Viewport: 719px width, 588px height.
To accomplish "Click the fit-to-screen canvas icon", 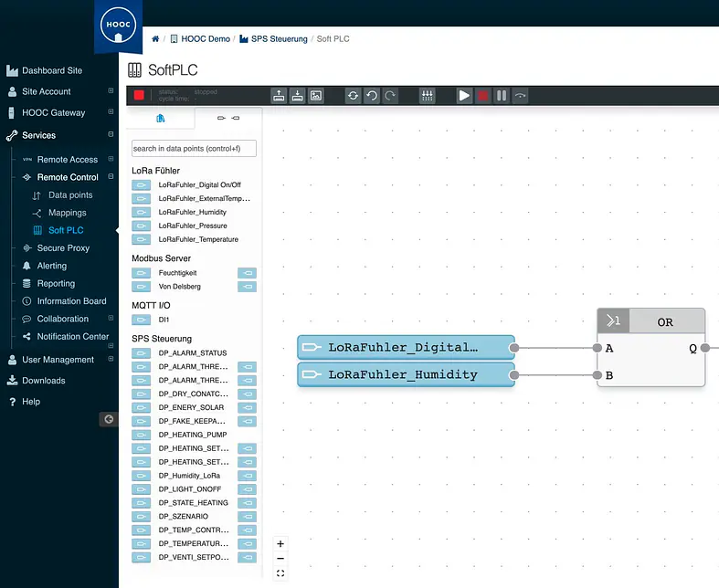I will tap(280, 573).
